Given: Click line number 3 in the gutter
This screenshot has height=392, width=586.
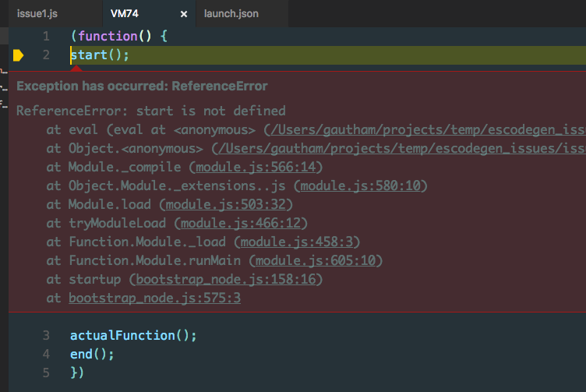Looking at the screenshot, I should coord(46,335).
